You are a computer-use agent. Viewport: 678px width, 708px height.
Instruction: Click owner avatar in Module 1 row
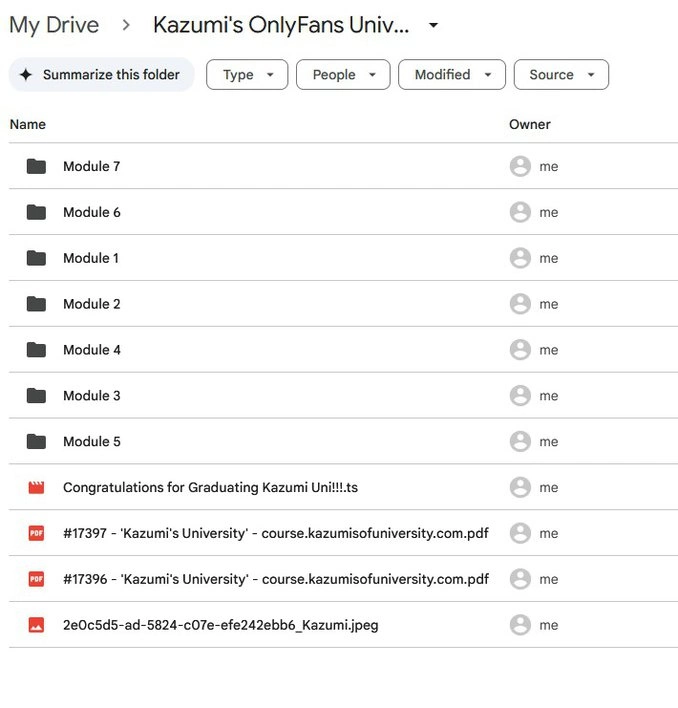coord(520,258)
